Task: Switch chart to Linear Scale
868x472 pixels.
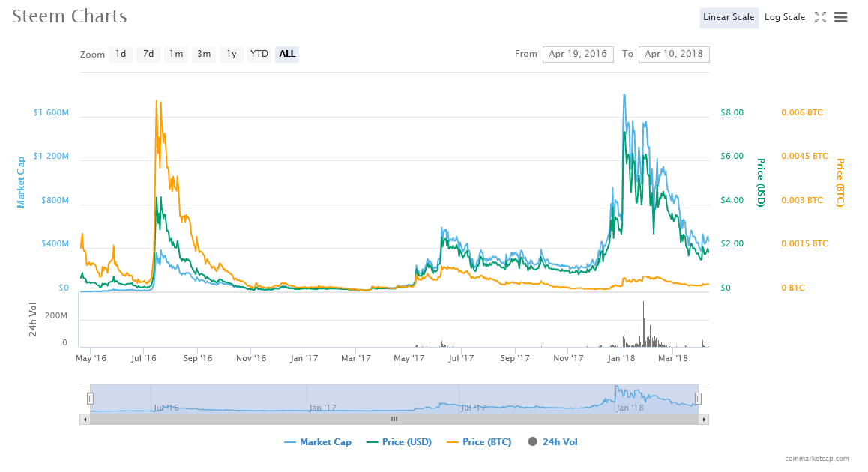Action: (x=729, y=18)
